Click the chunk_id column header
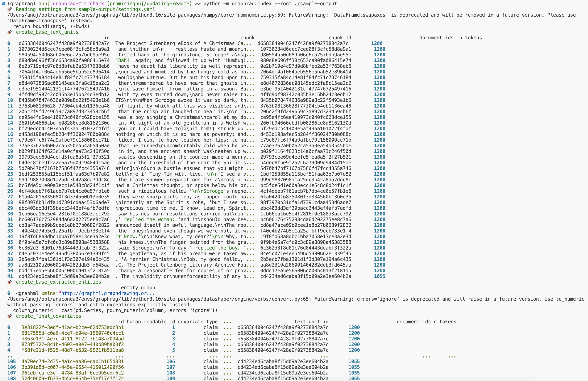Screen dimensions: 588x381 pos(340,38)
